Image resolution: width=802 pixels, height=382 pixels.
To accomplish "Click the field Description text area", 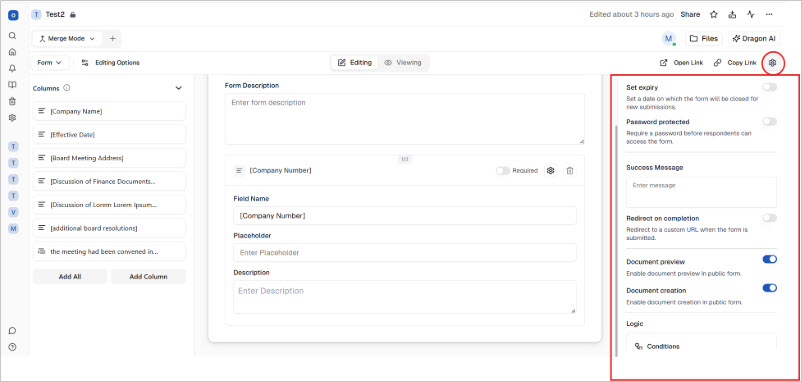I will coord(405,297).
